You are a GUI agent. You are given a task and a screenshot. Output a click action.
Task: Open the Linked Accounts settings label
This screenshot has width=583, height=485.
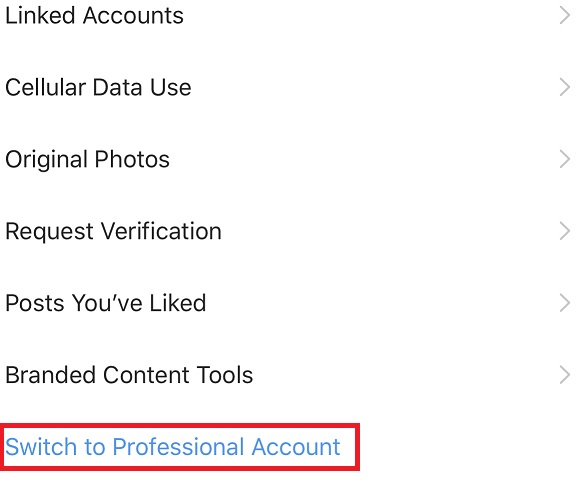94,16
